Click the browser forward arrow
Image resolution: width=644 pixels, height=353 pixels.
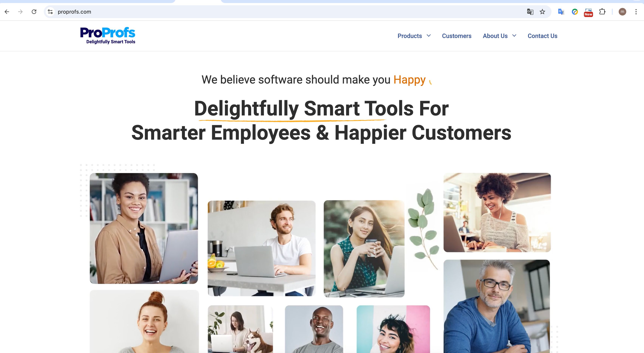tap(21, 12)
